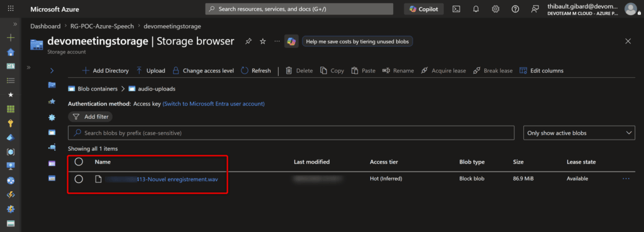
Task: Go to Home via the house icon
Action: pyautogui.click(x=11, y=52)
